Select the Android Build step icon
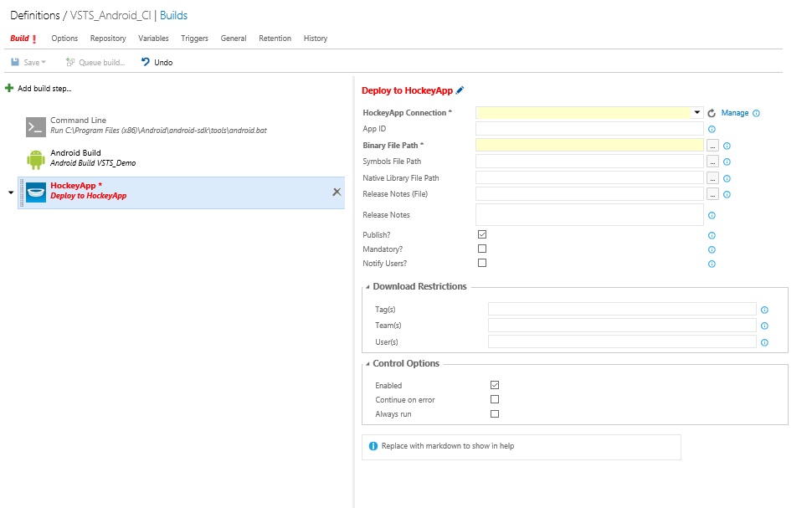The height and width of the screenshot is (508, 812). coord(35,159)
